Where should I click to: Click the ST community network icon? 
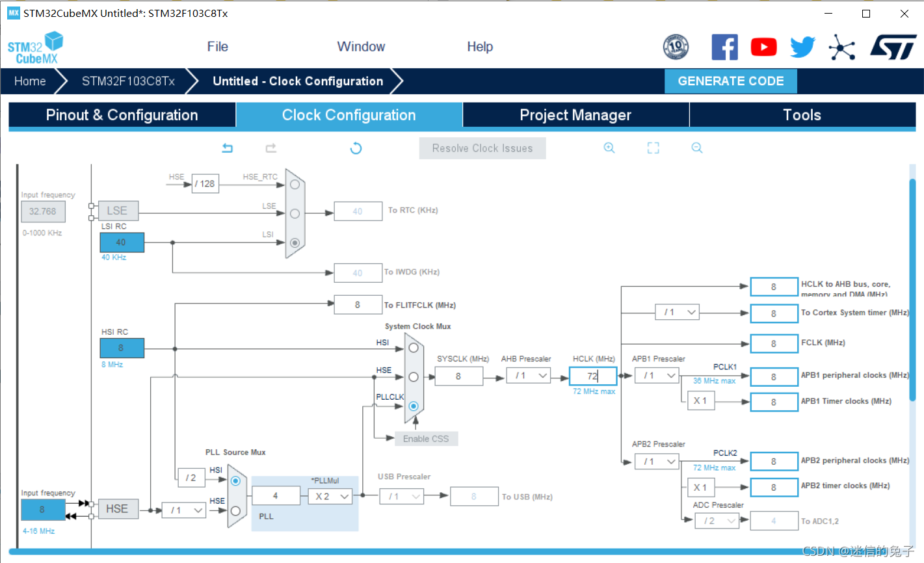(842, 47)
